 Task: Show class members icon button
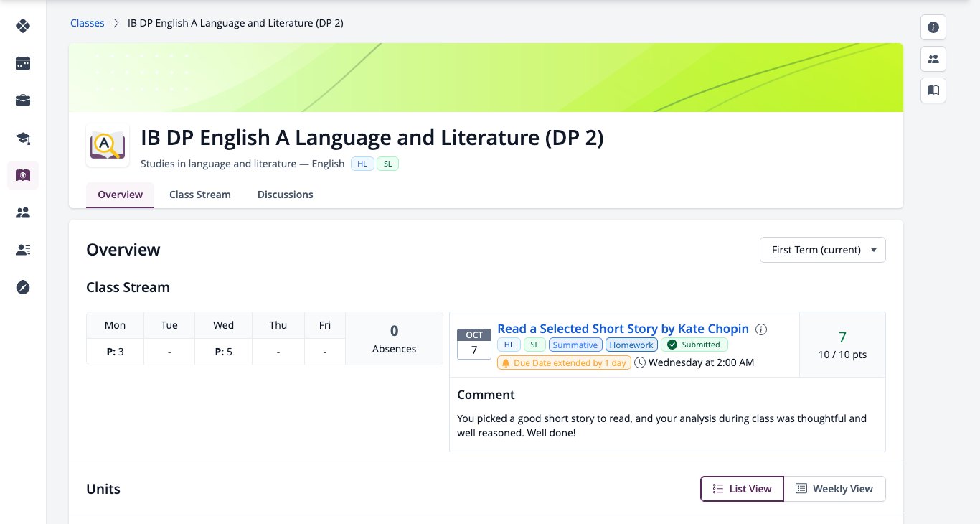933,59
